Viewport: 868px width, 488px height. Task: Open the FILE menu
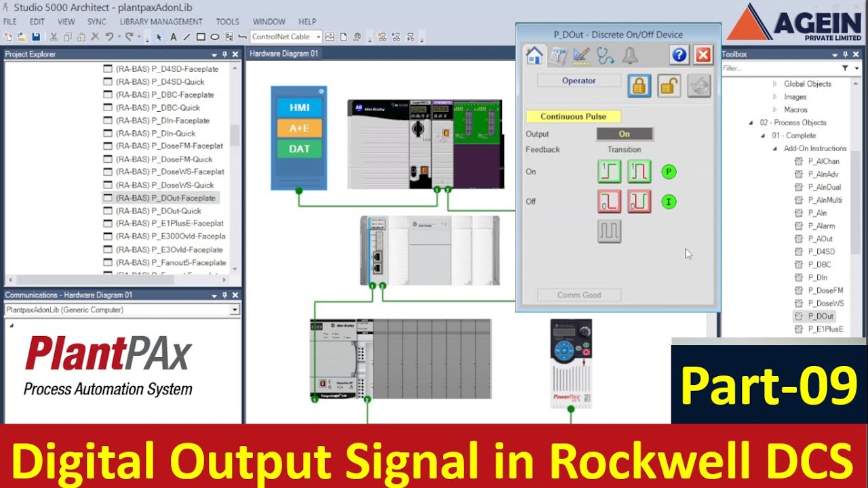pyautogui.click(x=9, y=22)
